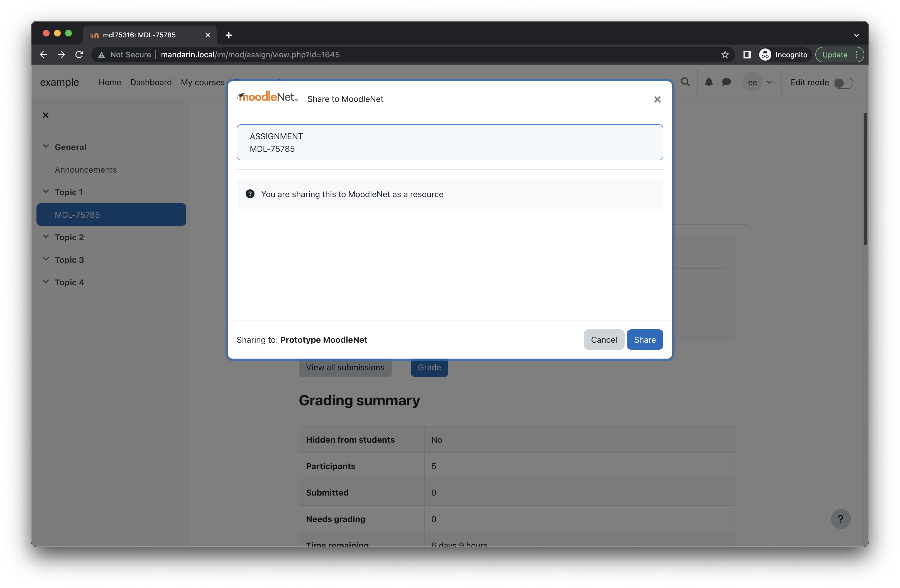Click the address bar URL
The width and height of the screenshot is (900, 588).
coord(250,55)
